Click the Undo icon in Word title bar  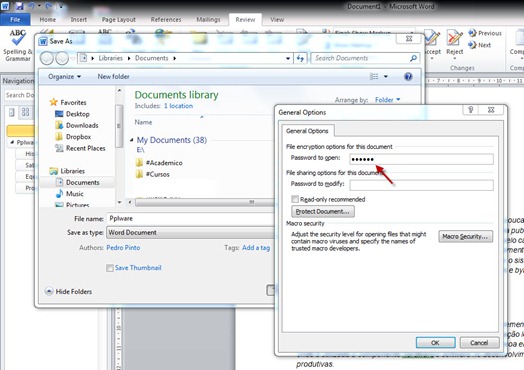click(32, 6)
